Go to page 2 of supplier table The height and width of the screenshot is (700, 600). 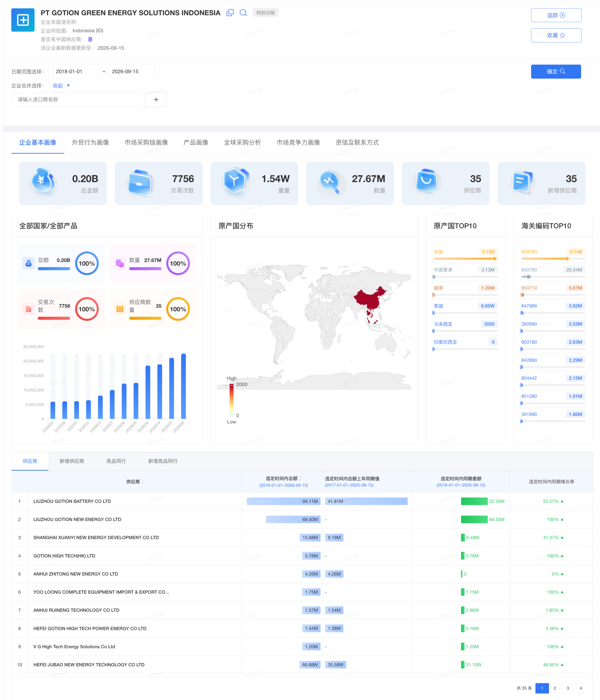(555, 688)
